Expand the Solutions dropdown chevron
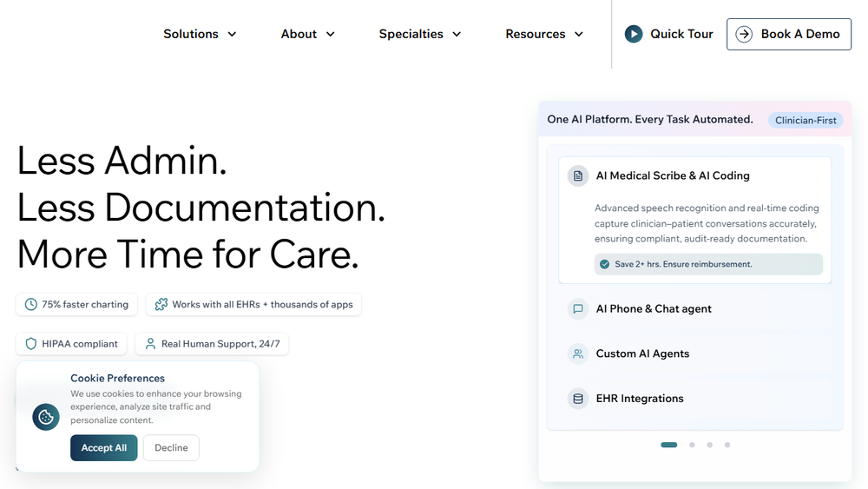 [x=232, y=35]
